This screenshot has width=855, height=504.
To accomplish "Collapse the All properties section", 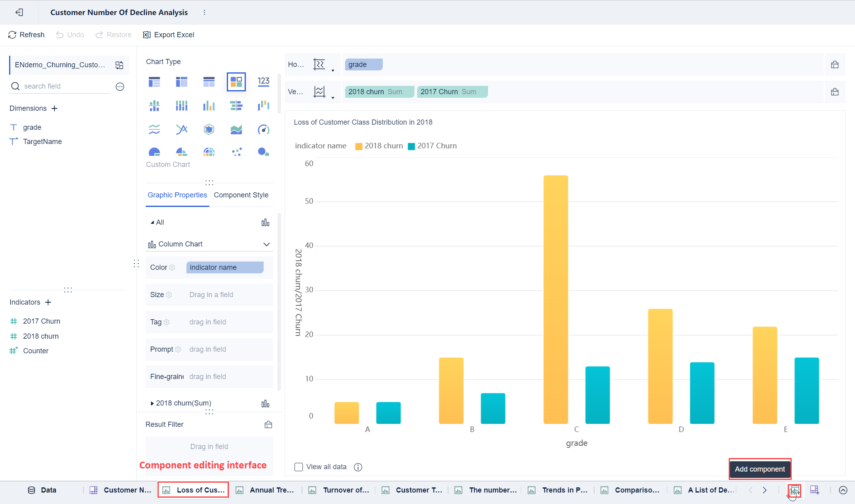I will point(152,222).
